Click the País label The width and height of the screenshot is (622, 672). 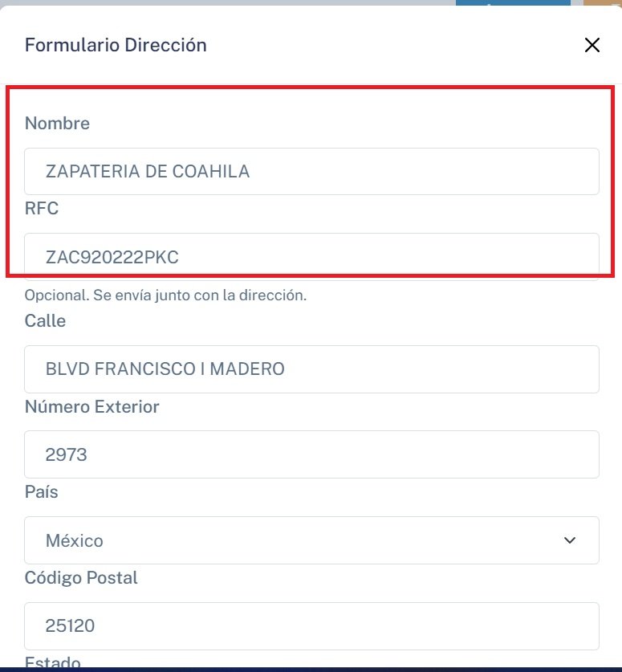42,492
